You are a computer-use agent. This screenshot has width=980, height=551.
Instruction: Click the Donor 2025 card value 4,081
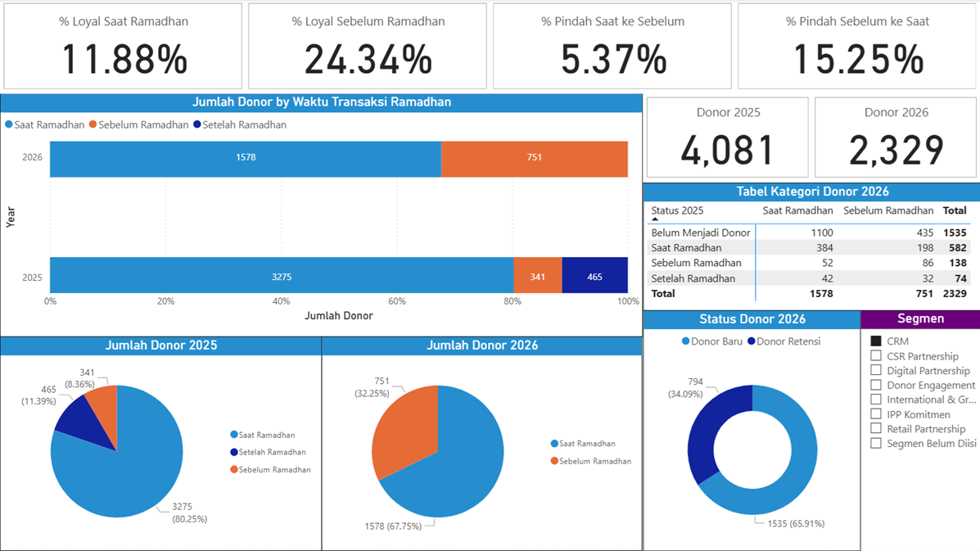point(728,151)
